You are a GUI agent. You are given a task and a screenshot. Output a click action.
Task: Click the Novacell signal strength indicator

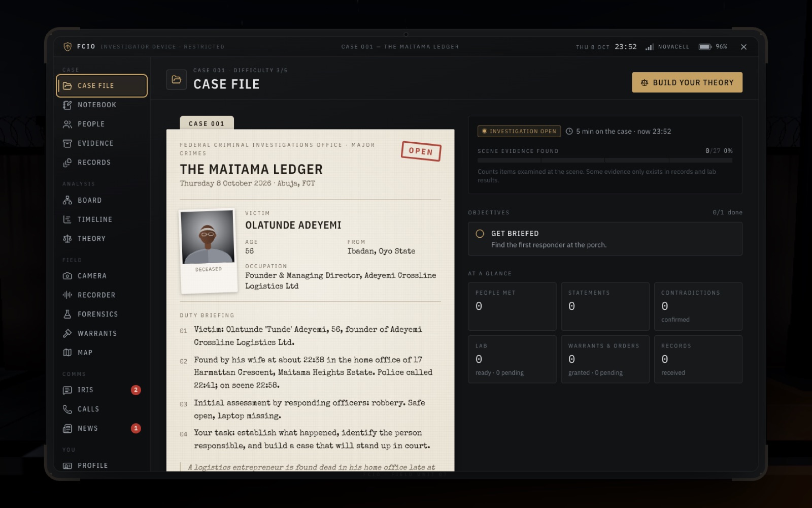point(667,47)
